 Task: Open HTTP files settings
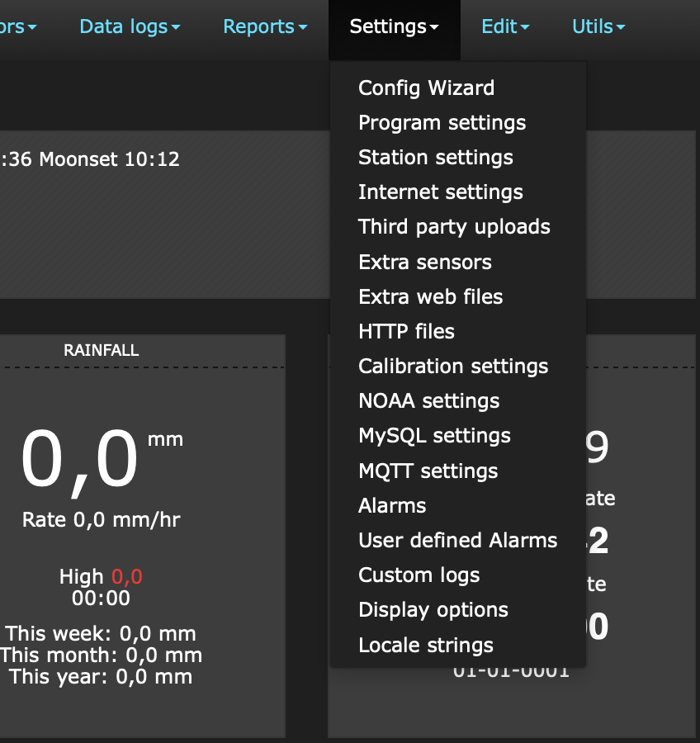pos(406,331)
